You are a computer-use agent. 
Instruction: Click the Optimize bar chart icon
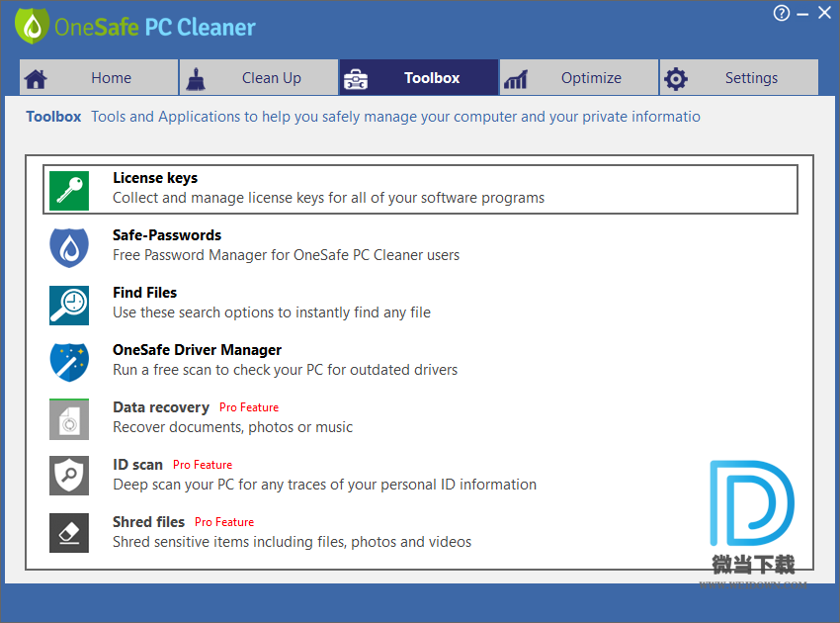click(515, 79)
